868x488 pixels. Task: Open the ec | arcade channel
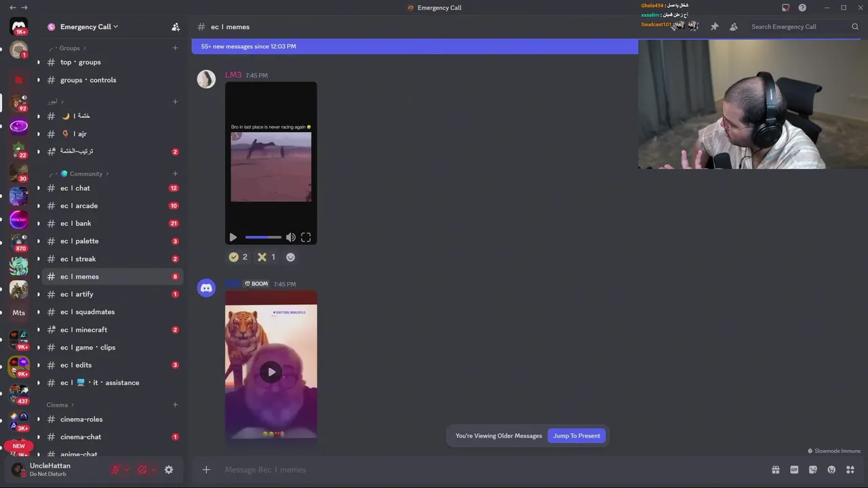[x=112, y=205]
